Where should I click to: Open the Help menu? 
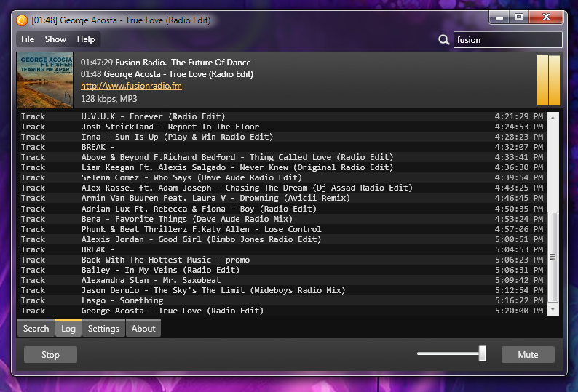(x=86, y=39)
